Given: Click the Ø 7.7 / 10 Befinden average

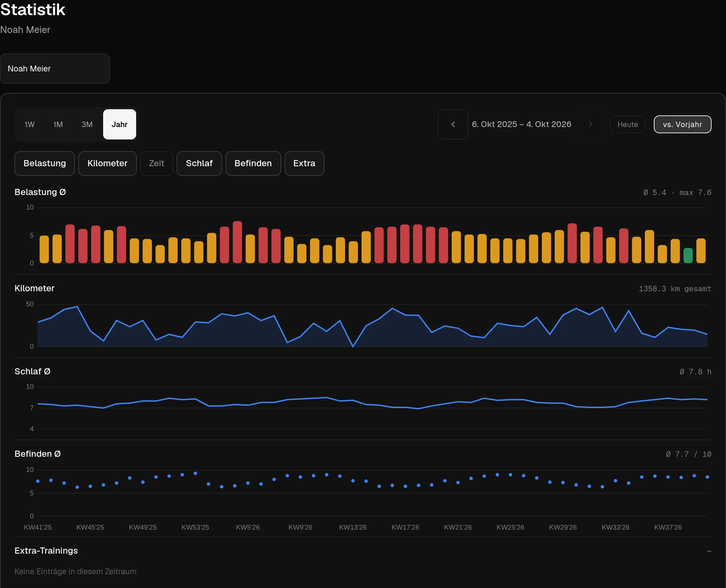Looking at the screenshot, I should [689, 454].
